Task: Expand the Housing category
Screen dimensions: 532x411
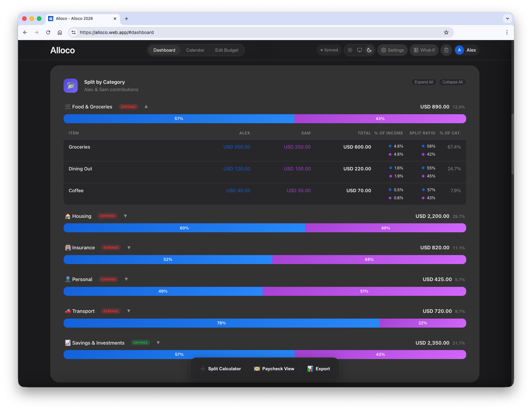Action: [126, 216]
